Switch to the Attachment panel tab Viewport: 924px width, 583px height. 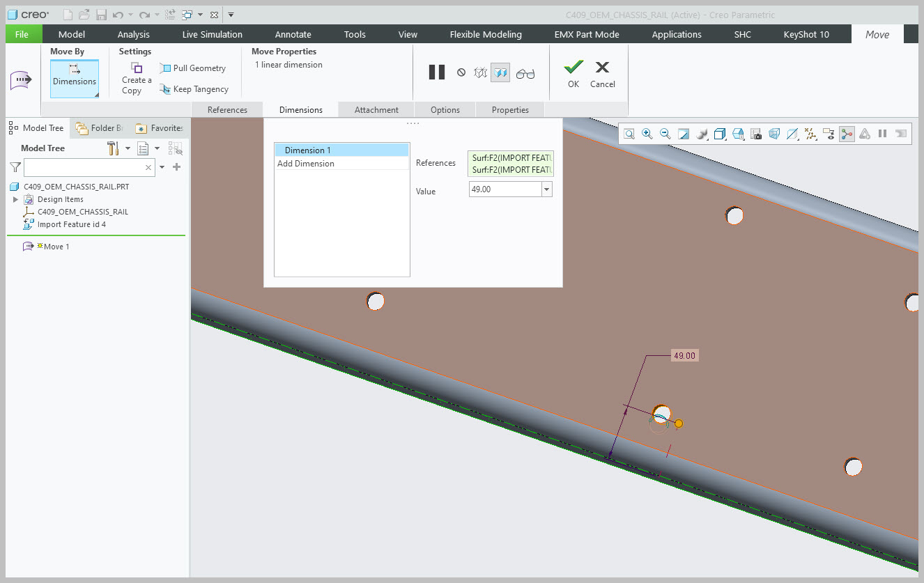click(x=376, y=109)
